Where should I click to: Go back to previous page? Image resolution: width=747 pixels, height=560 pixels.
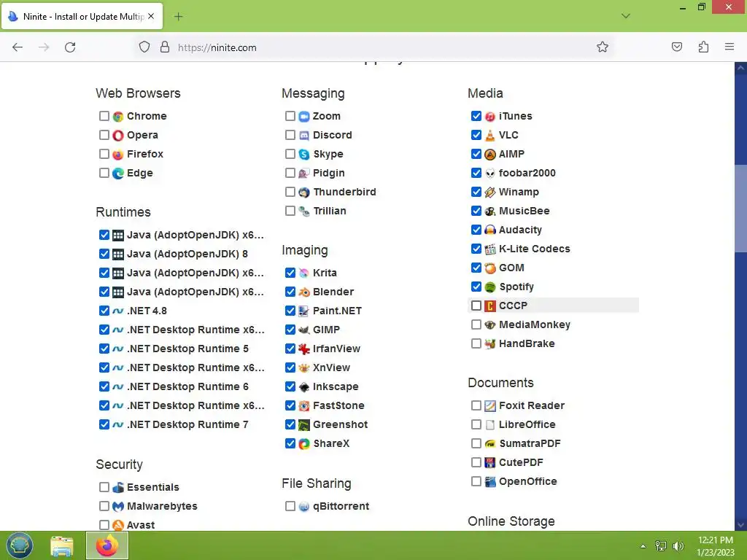tap(18, 47)
